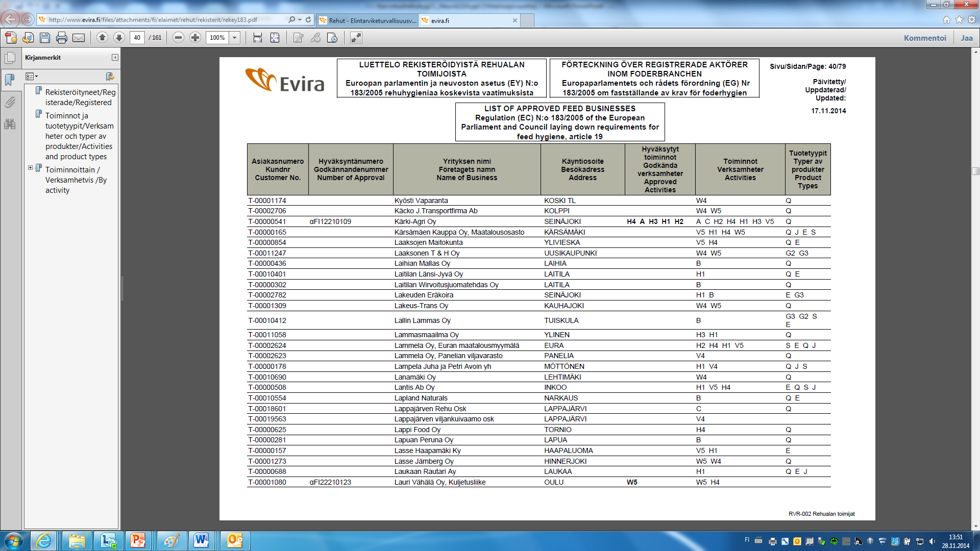Open Windows Explorer folder in taskbar
The width and height of the screenshot is (980, 551).
click(x=77, y=541)
